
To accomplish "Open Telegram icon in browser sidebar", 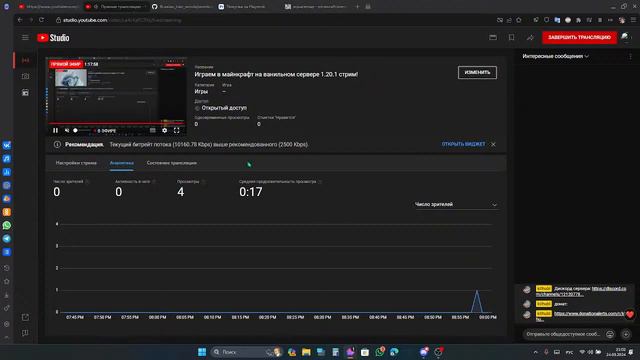I will point(7,239).
